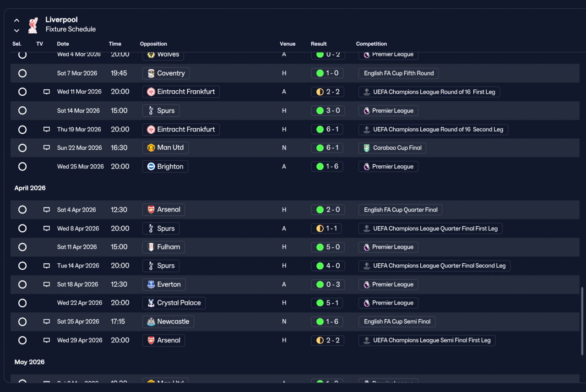
Task: Click the up chevron beside Liverpool
Action: (16, 20)
